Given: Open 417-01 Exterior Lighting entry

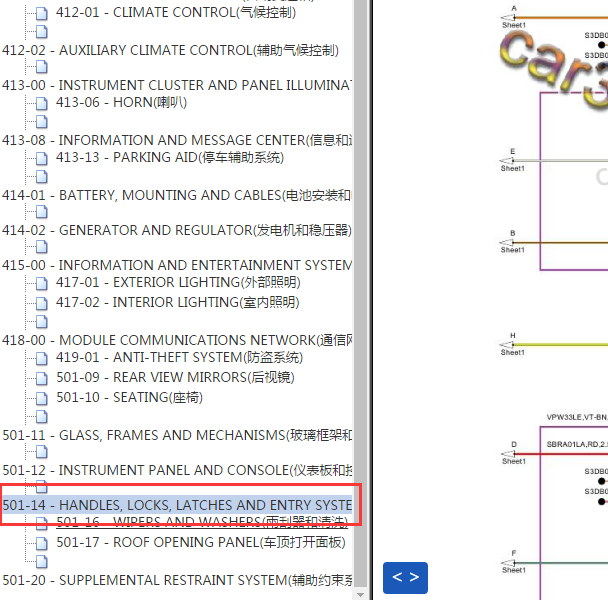Looking at the screenshot, I should 178,282.
